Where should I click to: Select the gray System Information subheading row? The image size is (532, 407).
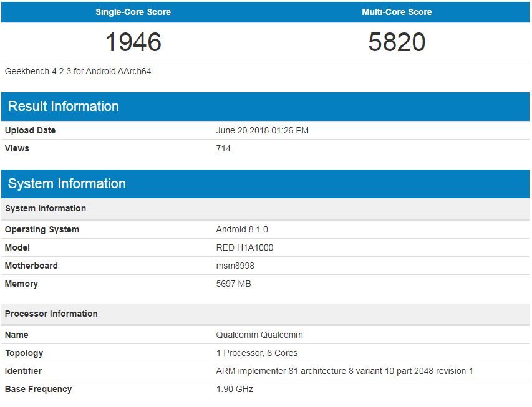(x=265, y=209)
